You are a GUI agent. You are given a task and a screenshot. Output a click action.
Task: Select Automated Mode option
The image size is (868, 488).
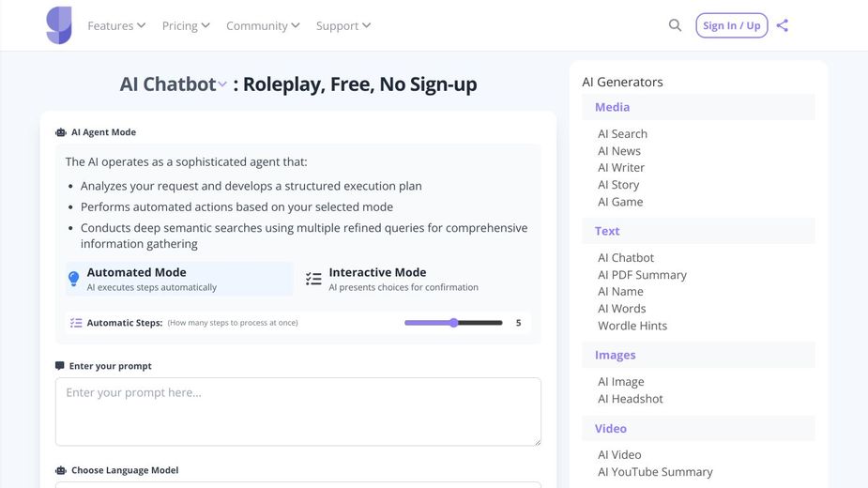(x=179, y=279)
